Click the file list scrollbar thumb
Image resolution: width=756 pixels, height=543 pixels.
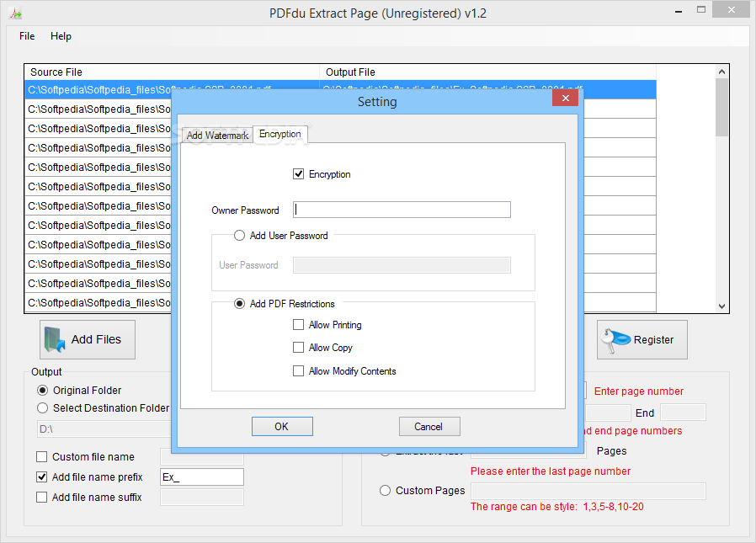721,107
